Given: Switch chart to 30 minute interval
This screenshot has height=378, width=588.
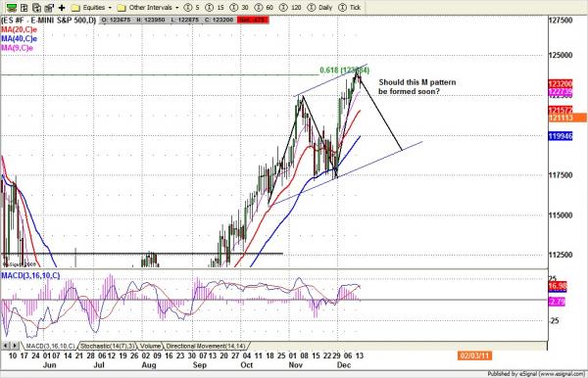Looking at the screenshot, I should pos(239,8).
